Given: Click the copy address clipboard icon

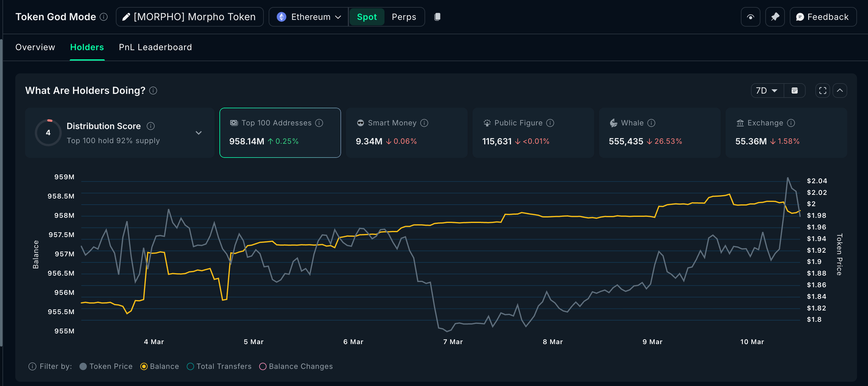Looking at the screenshot, I should coord(437,17).
